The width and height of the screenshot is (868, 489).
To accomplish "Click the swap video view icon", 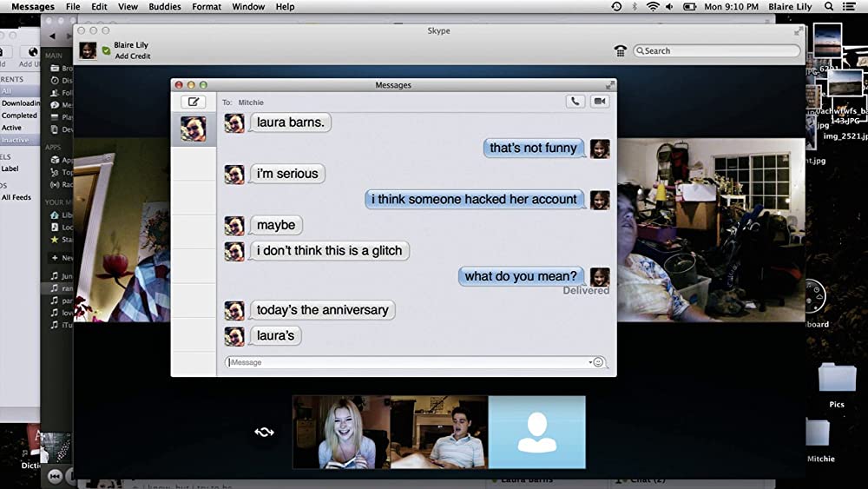I will pyautogui.click(x=264, y=432).
